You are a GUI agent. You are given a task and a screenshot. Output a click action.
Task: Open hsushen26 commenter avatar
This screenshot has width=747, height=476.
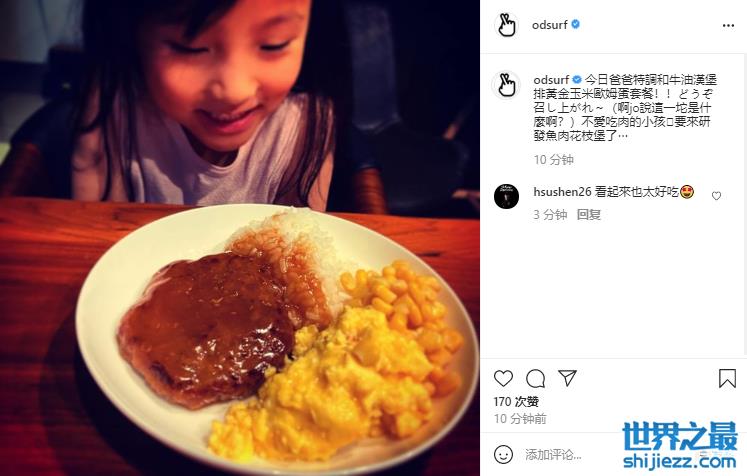click(x=506, y=196)
